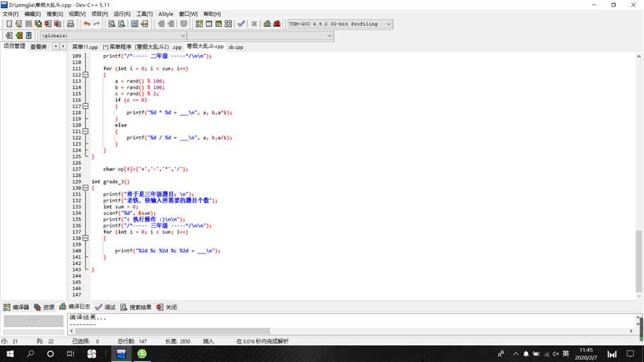Click the Compile four-squares icon
644x362 pixels.
tap(199, 24)
